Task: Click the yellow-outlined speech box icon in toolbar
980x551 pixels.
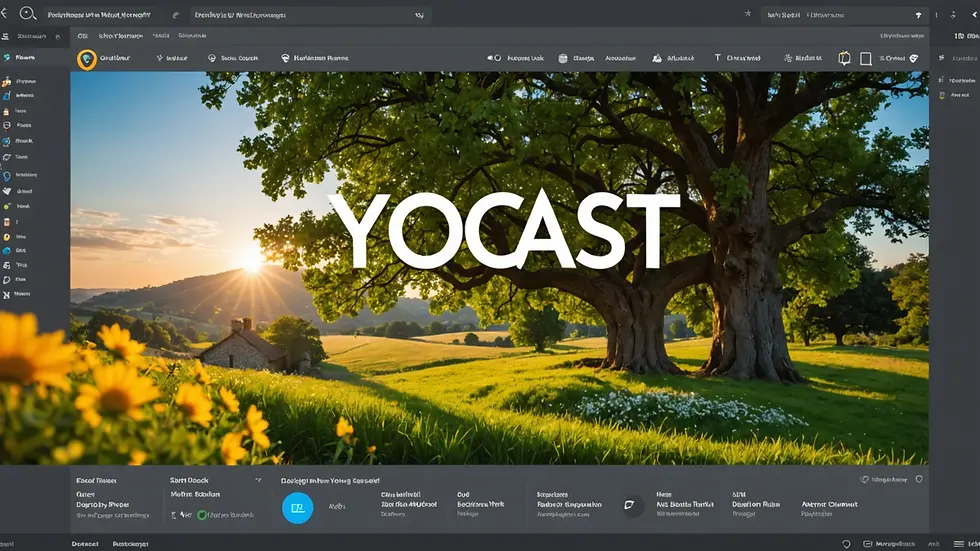Action: pyautogui.click(x=844, y=58)
